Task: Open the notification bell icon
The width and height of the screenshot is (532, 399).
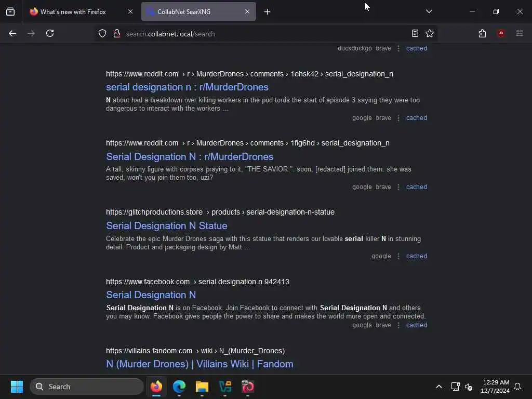Action: pos(517,387)
